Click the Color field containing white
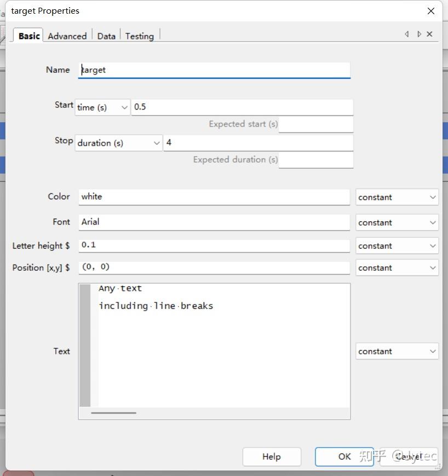The width and height of the screenshot is (448, 476). (x=214, y=197)
